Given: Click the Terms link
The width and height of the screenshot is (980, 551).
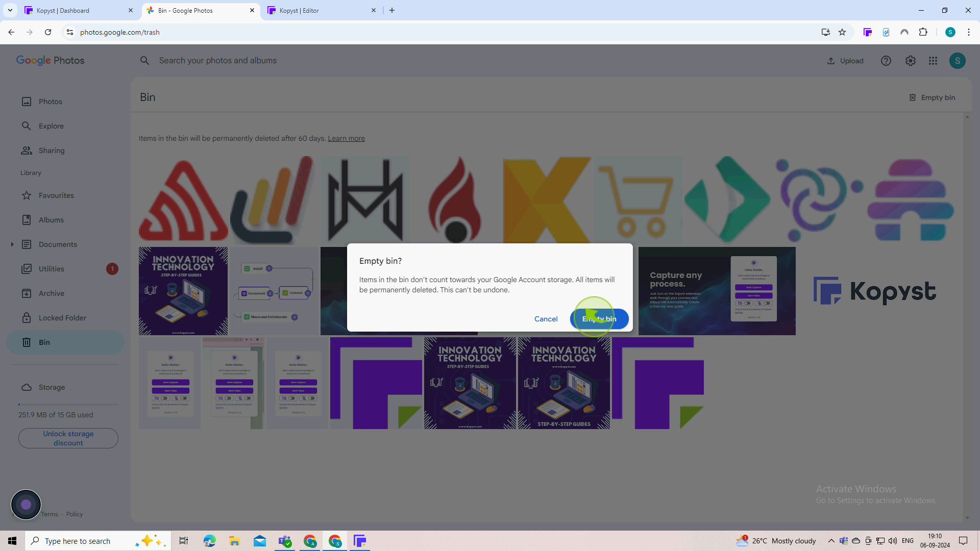Looking at the screenshot, I should click(50, 514).
